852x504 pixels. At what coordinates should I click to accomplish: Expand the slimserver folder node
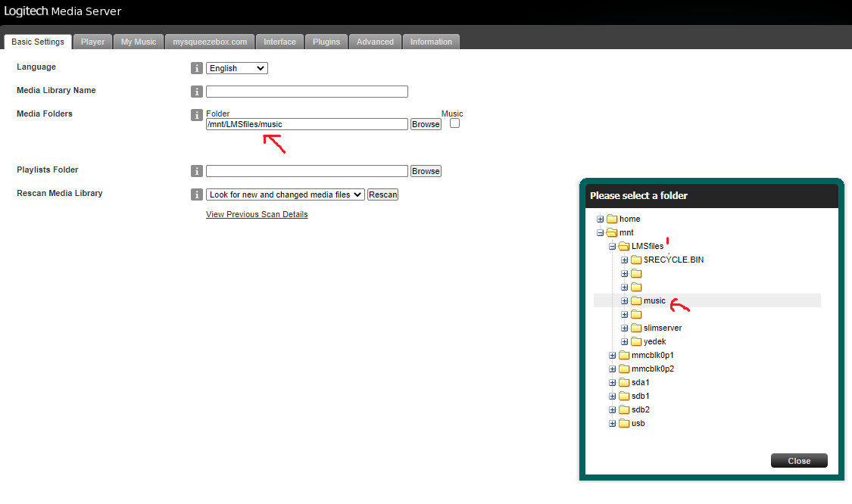pos(624,328)
